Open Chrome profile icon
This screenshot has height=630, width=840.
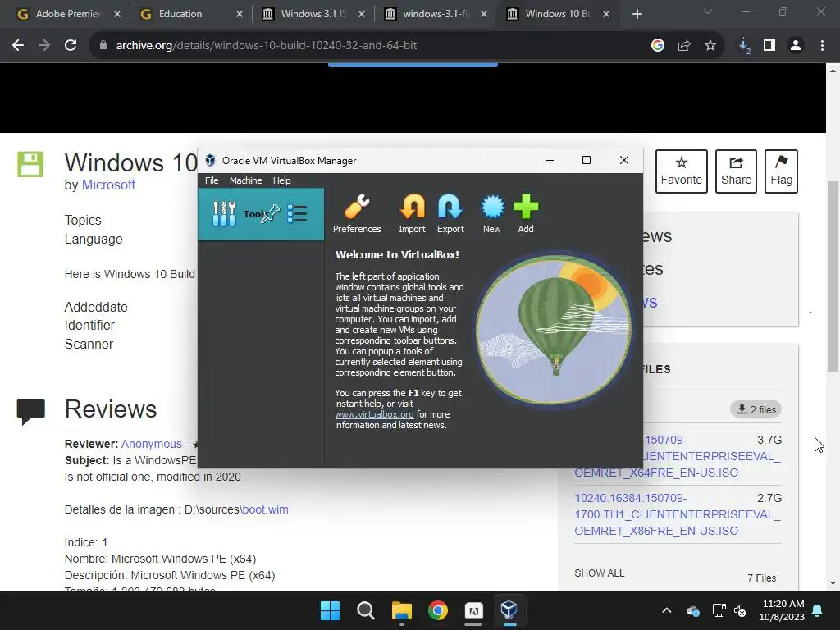796,46
